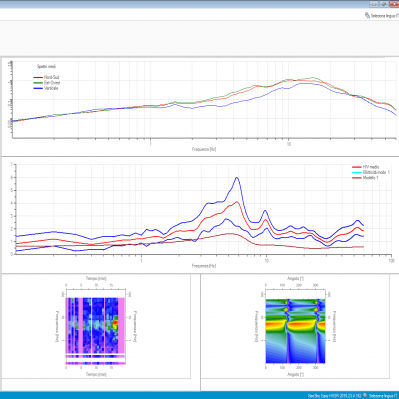Maximize the application window

(x=384, y=4)
